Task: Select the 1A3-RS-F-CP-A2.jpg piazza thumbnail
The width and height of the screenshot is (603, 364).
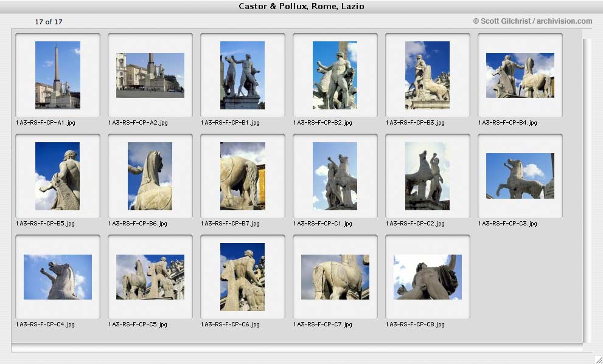Action: click(x=150, y=75)
